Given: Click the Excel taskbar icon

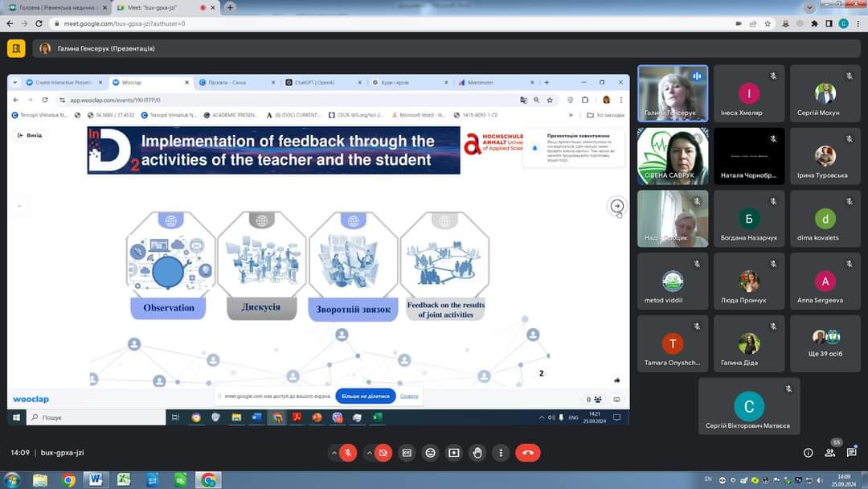Looking at the screenshot, I should click(x=124, y=479).
